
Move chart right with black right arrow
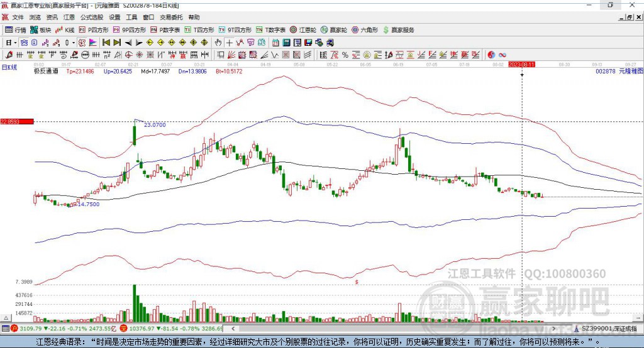139,43
